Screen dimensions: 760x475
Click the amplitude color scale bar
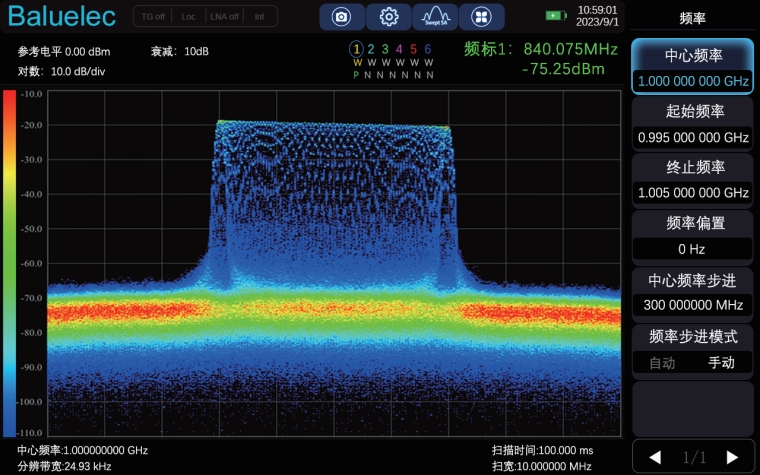10,263
